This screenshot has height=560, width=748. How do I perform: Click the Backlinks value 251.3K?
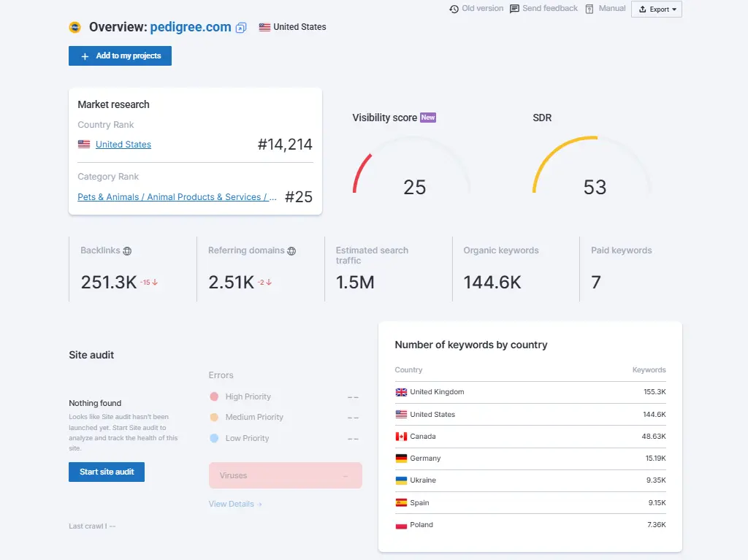coord(109,283)
